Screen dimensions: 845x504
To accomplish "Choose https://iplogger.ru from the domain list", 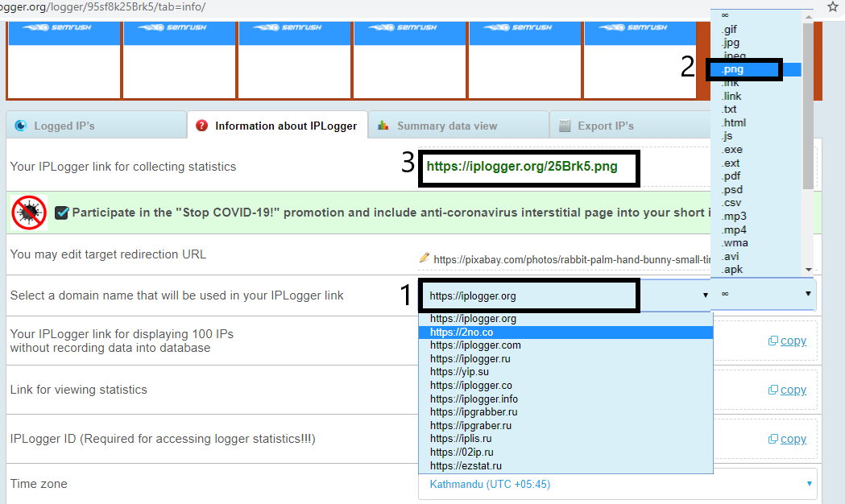I will [x=565, y=358].
